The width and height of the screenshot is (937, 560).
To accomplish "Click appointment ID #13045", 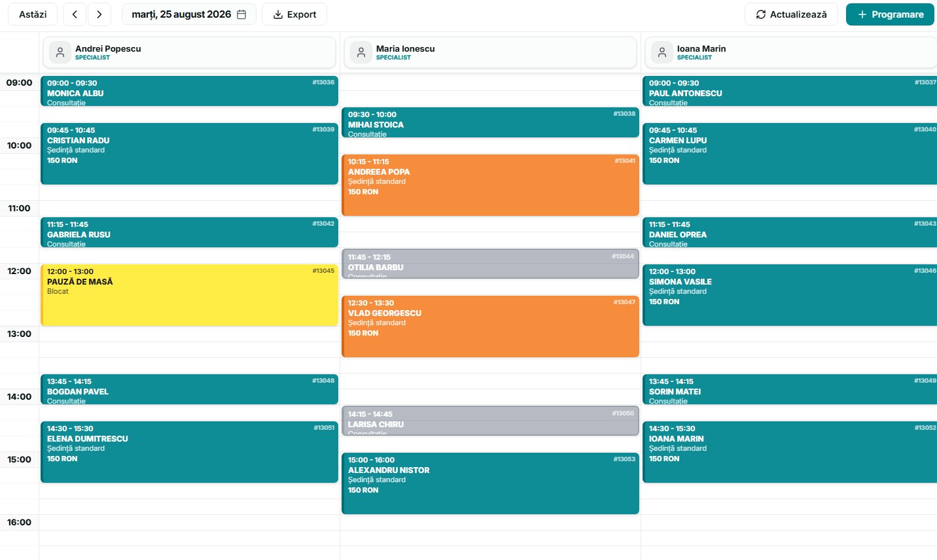I will click(x=323, y=271).
